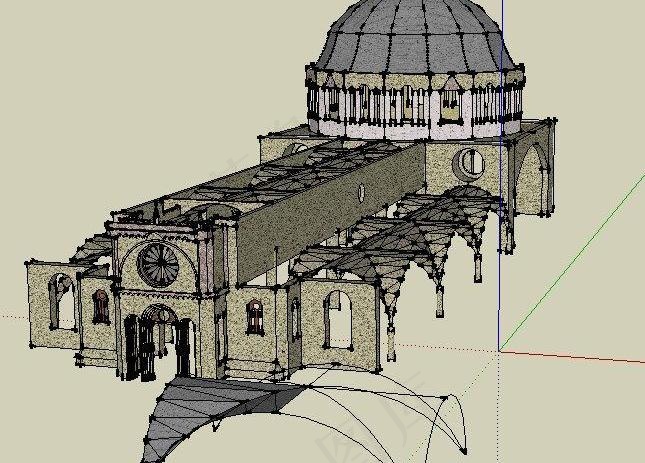Click the arched main entrance doorway
The image size is (645, 463).
[158, 340]
